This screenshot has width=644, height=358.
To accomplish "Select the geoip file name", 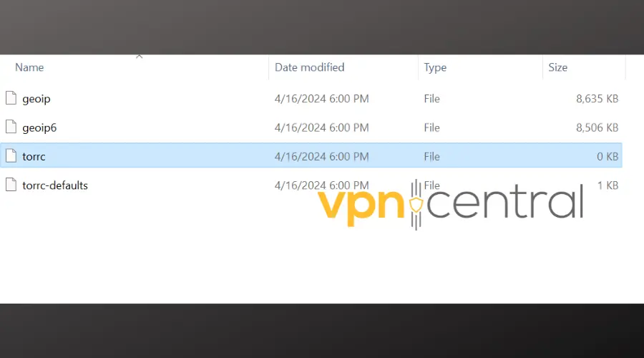I will pos(36,99).
